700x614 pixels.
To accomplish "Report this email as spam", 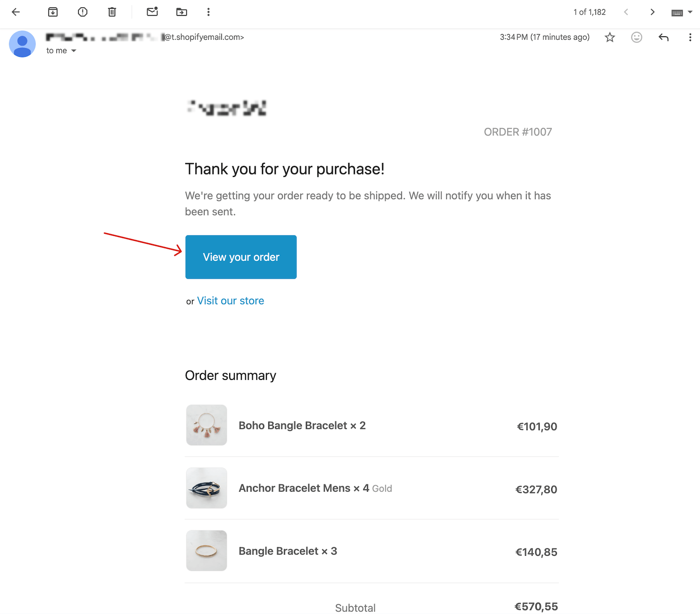I will click(x=82, y=12).
